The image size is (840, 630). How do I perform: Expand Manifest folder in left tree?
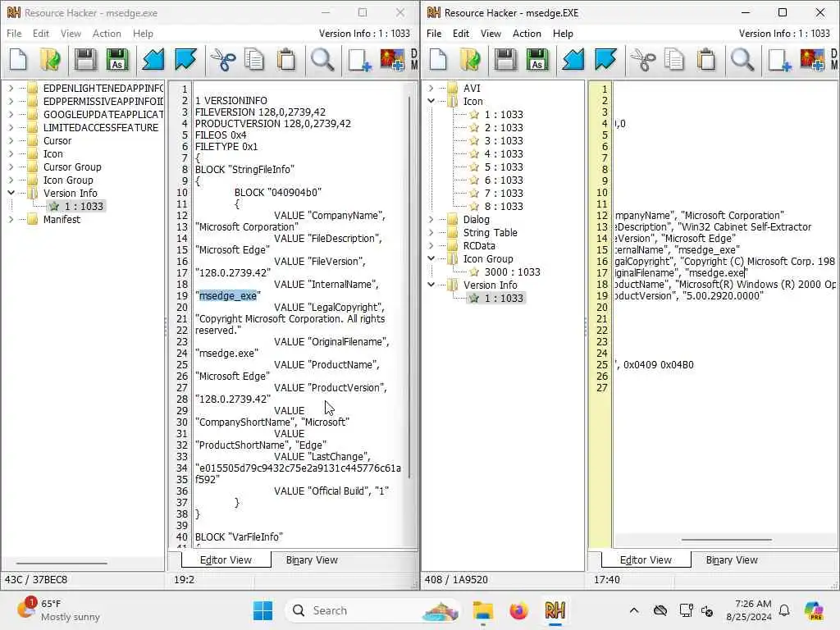pos(11,219)
